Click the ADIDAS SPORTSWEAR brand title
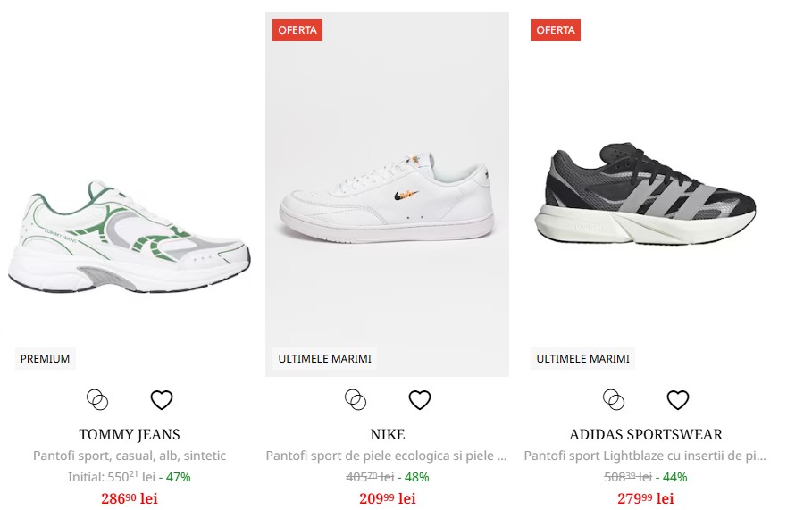Viewport: 812px width, 510px height. (x=646, y=435)
